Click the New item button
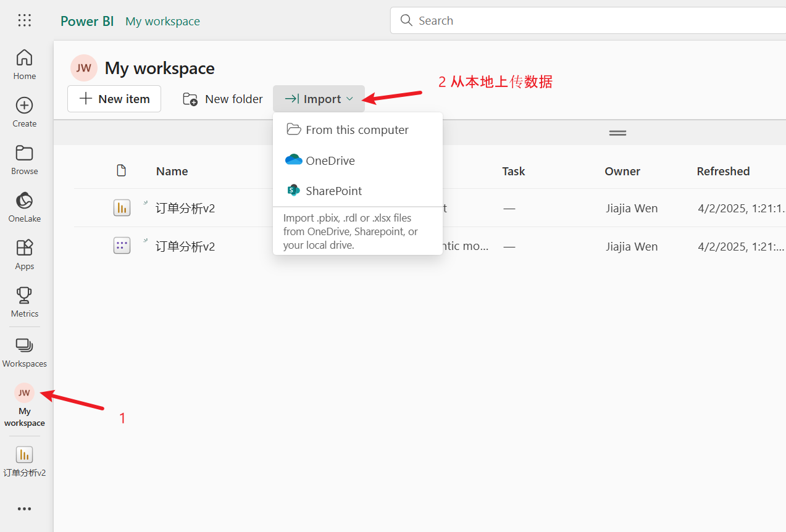 pyautogui.click(x=114, y=99)
